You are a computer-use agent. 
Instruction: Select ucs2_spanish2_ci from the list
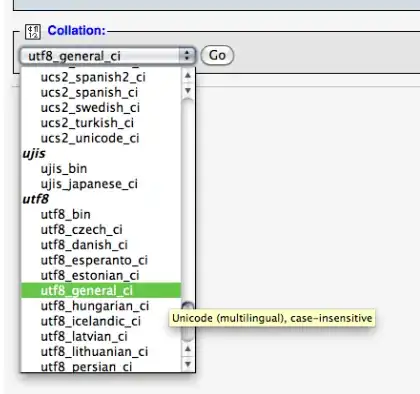[101, 77]
